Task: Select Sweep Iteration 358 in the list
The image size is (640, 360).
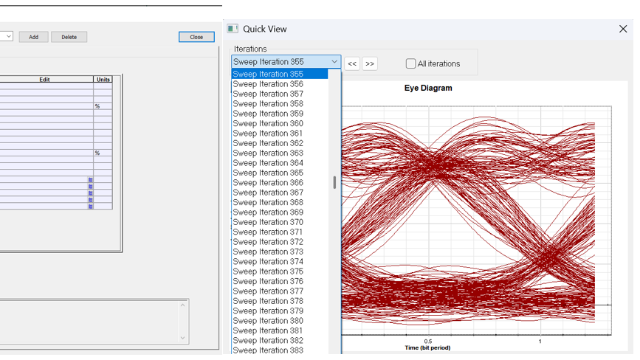Action: 280,104
